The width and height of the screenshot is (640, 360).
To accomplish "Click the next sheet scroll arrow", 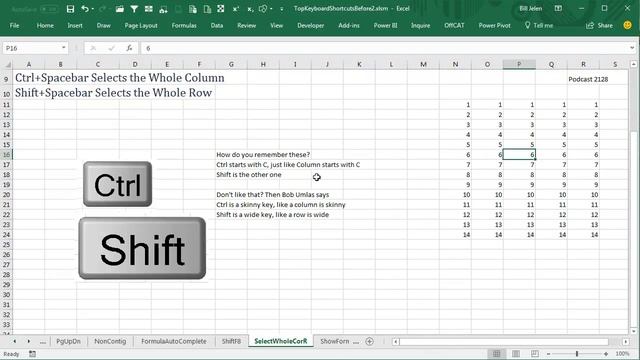I will (29, 341).
